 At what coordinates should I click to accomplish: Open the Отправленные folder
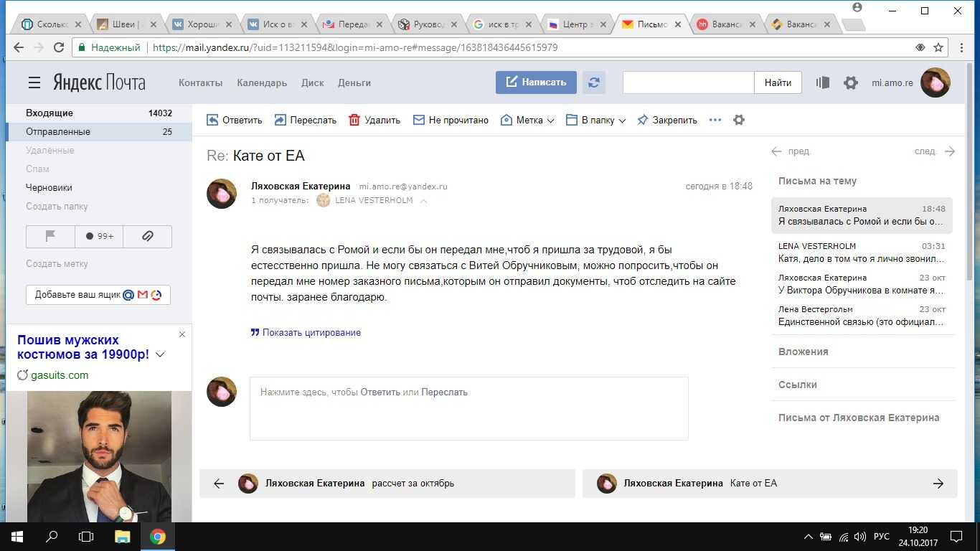[58, 132]
